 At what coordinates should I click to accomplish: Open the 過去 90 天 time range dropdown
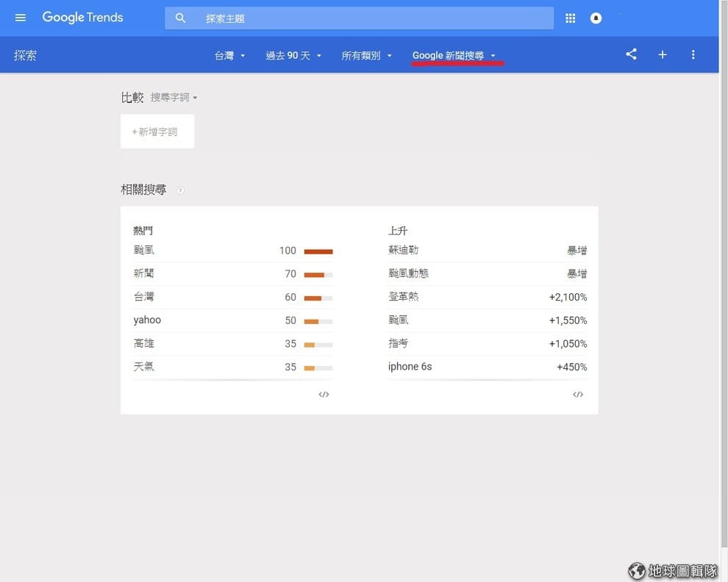click(293, 56)
